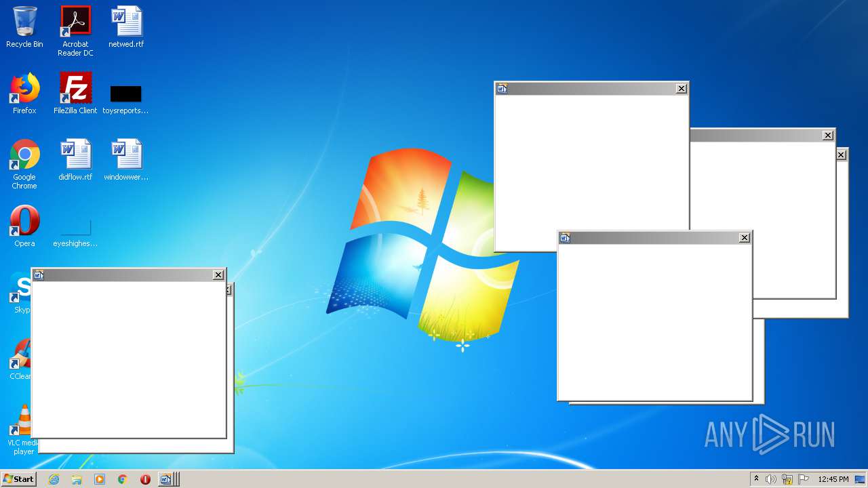Open the volume speaker tray icon
Viewport: 868px width, 488px height.
click(771, 479)
